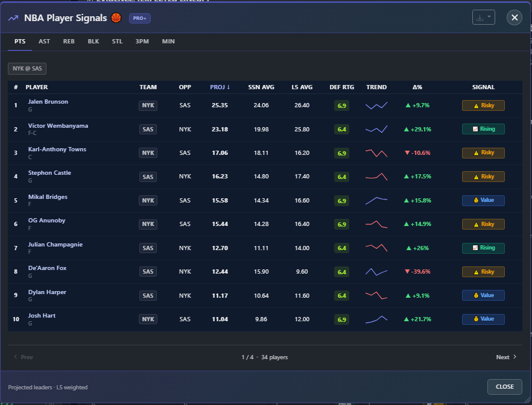The image size is (532, 405).
Task: Click OG Anunoby's Risky signal badge
Action: click(x=483, y=224)
